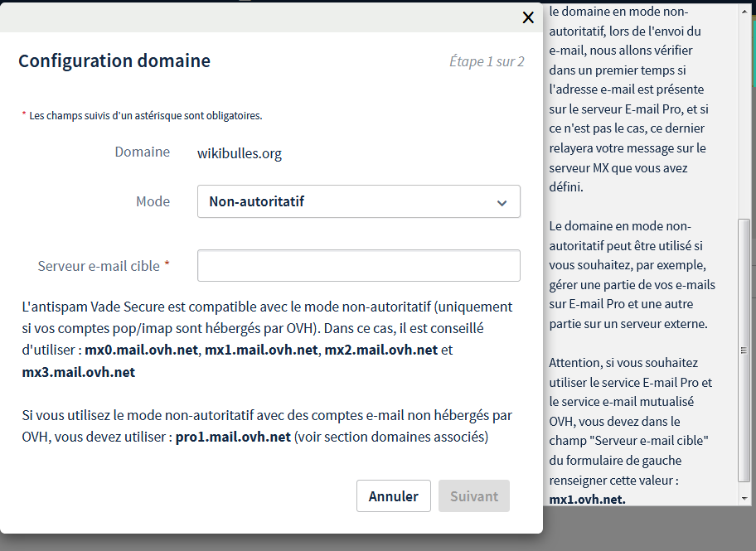Viewport: 756px width, 551px height.
Task: Click the bold mx3.mail.ovh.net text
Action: (78, 372)
